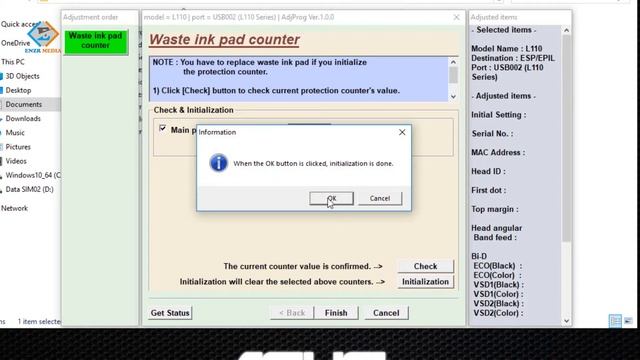The height and width of the screenshot is (360, 640).
Task: Open Downloads in Explorer sidebar
Action: click(23, 119)
